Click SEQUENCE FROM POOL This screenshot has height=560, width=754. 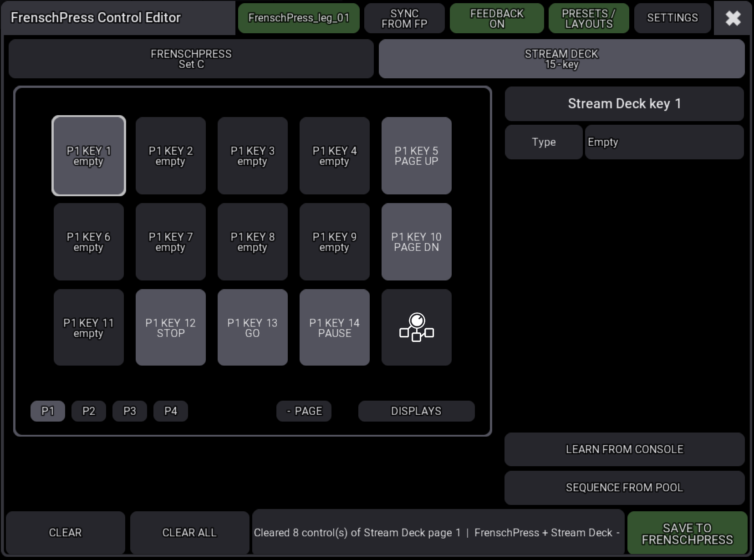point(624,488)
